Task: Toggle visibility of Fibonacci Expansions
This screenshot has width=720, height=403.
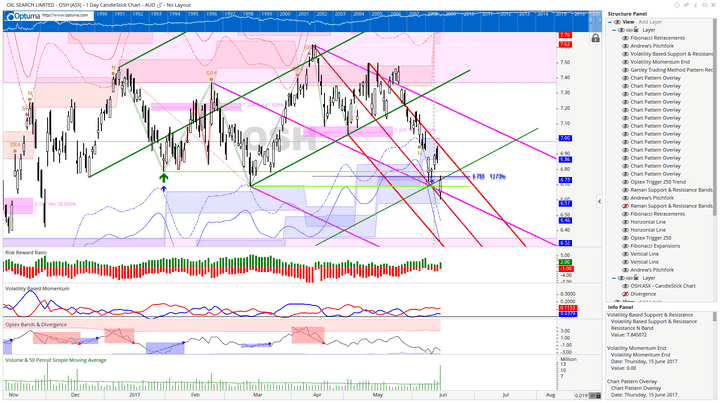Action: [x=626, y=246]
